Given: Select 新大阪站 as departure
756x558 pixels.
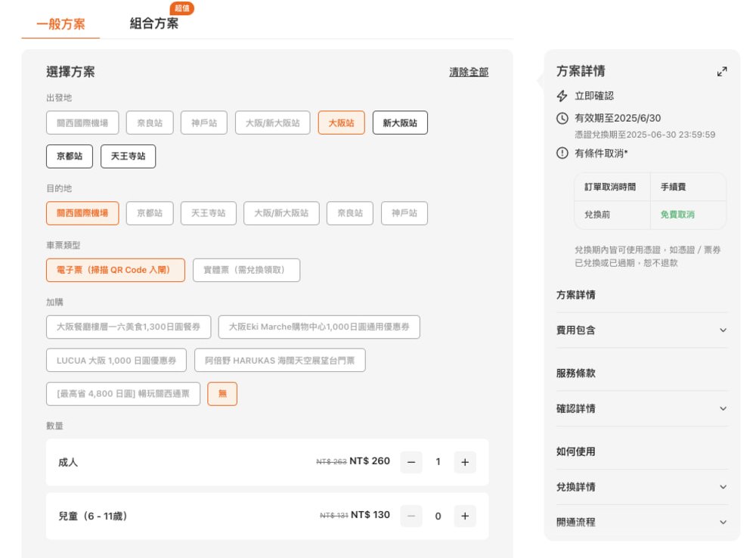Looking at the screenshot, I should [x=400, y=122].
